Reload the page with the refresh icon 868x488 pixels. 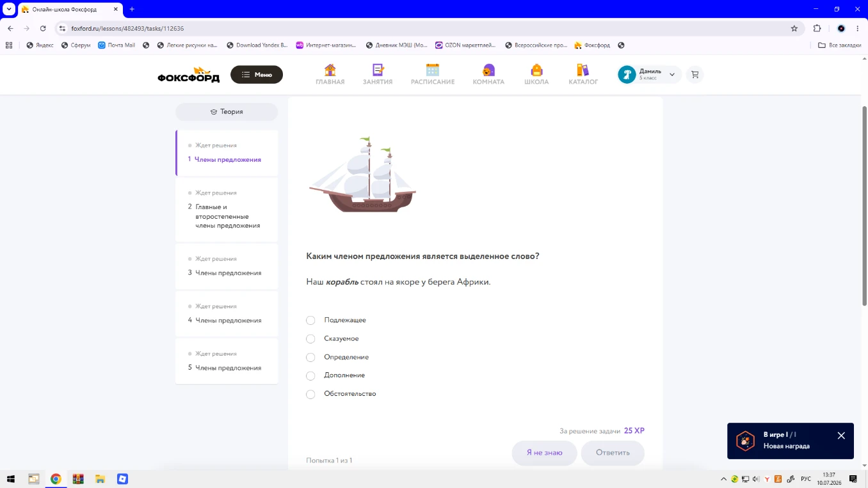click(43, 28)
